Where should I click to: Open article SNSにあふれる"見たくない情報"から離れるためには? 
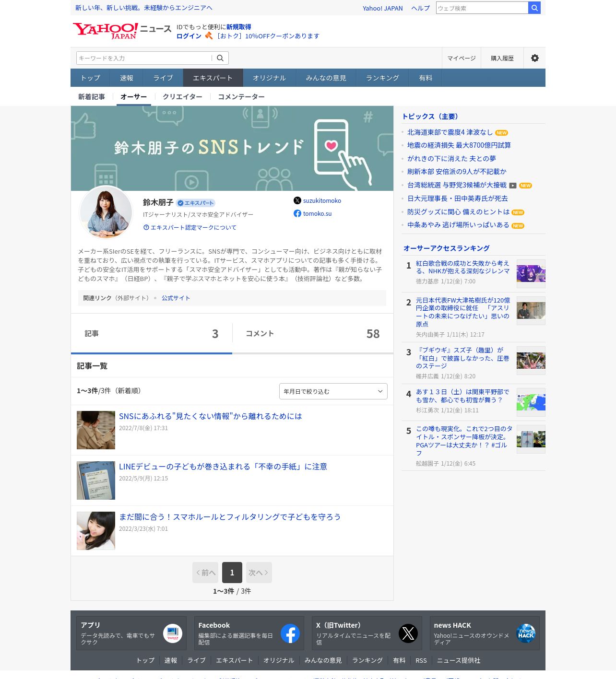coord(211,416)
